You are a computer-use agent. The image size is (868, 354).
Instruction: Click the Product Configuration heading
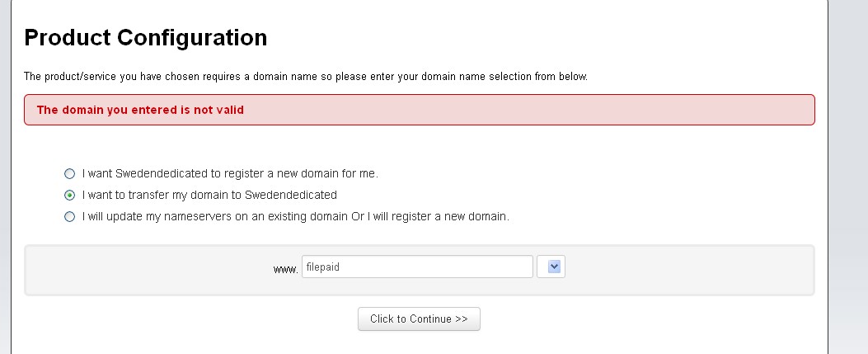pos(146,38)
